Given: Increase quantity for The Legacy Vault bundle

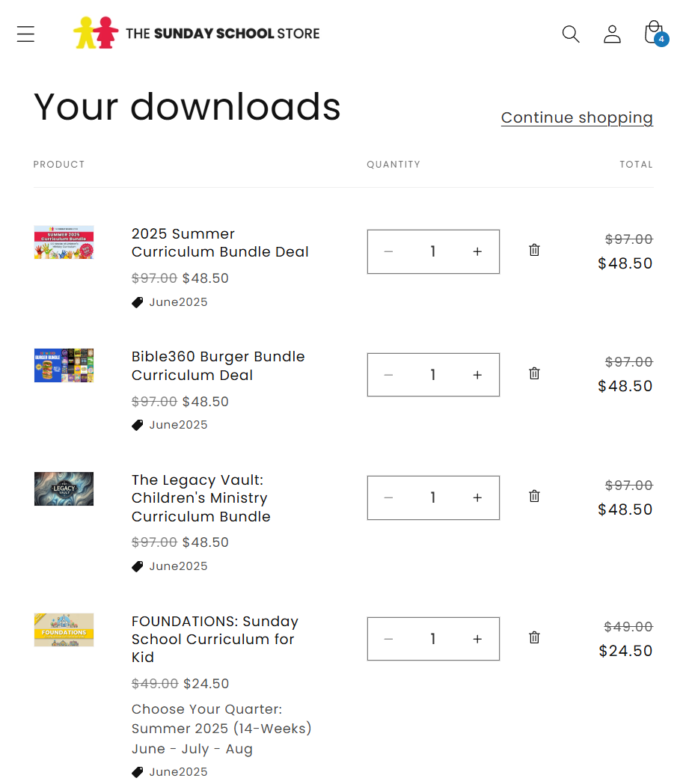Looking at the screenshot, I should pyautogui.click(x=477, y=497).
